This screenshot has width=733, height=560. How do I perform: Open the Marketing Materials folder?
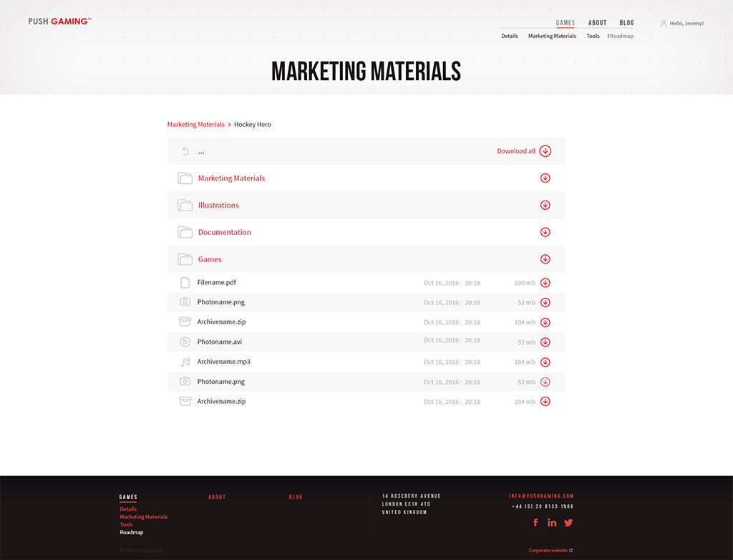click(231, 178)
